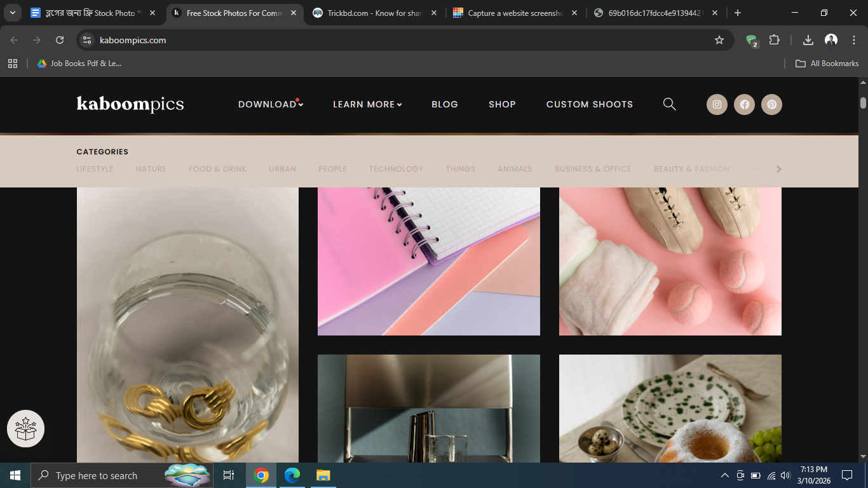The image size is (868, 488).
Task: Open the volume control in system tray
Action: [785, 475]
